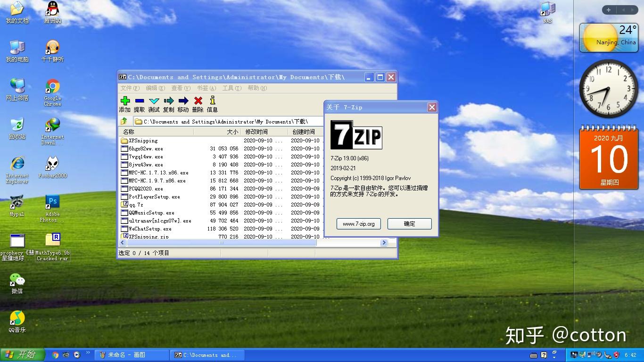Sort files by the 大小 column header
644x362 pixels.
click(x=232, y=132)
